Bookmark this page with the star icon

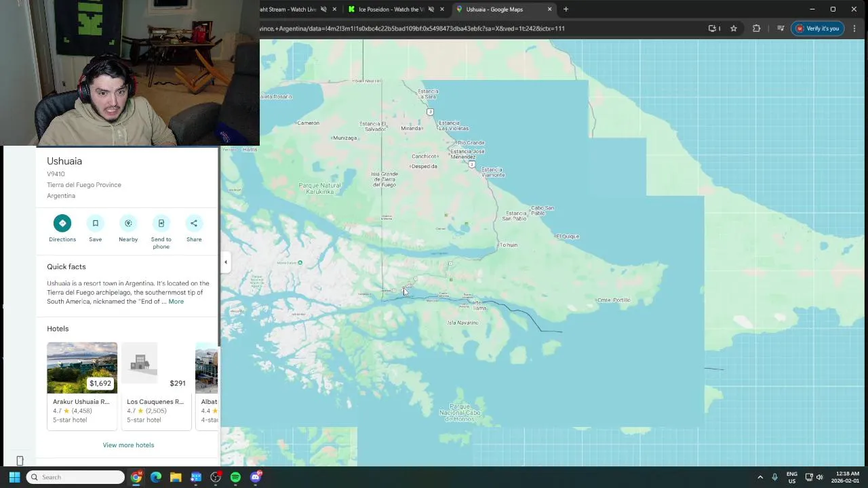coord(734,28)
